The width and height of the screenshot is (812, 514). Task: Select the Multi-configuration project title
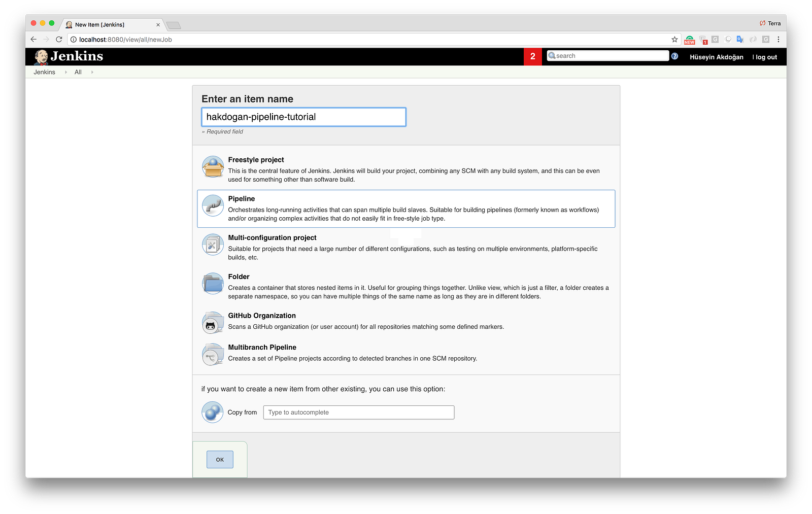(x=272, y=237)
